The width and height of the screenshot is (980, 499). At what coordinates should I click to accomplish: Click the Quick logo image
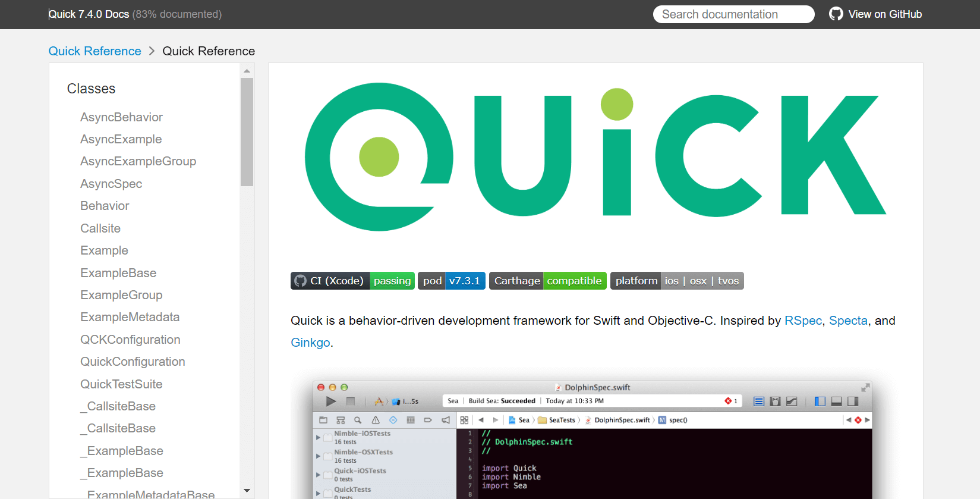pos(595,156)
